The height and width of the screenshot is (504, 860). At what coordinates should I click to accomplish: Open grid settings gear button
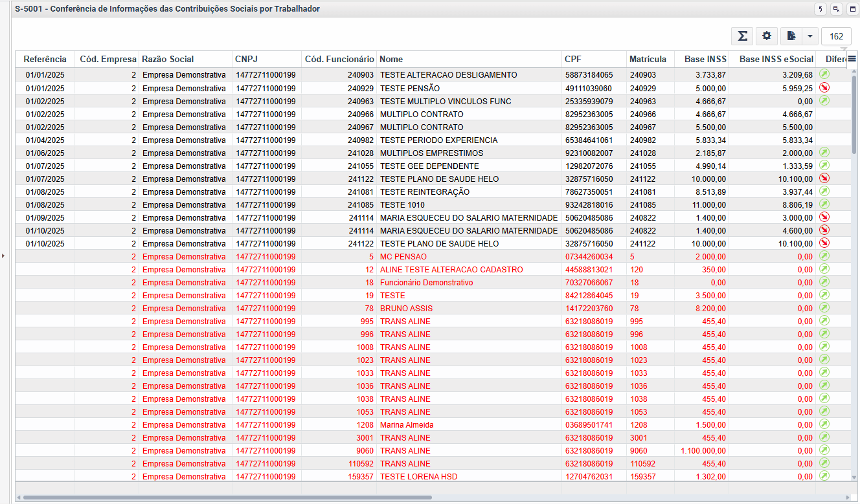coord(767,36)
